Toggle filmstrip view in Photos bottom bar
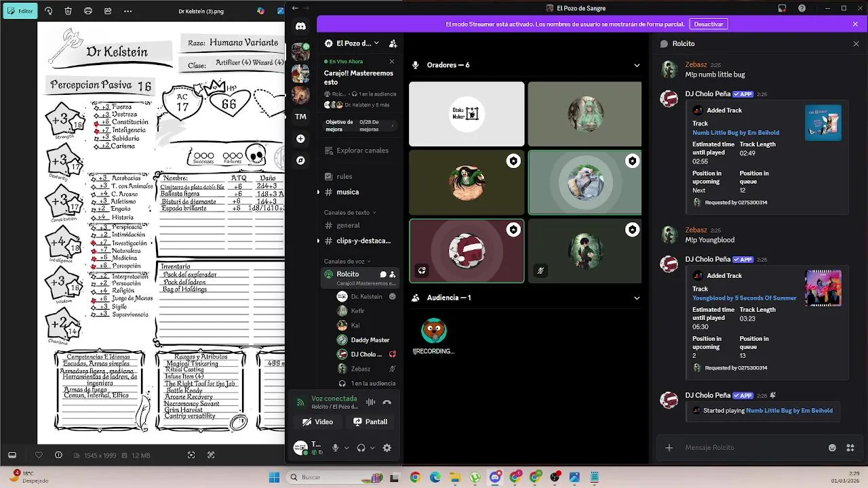868x488 pixels. click(12, 455)
